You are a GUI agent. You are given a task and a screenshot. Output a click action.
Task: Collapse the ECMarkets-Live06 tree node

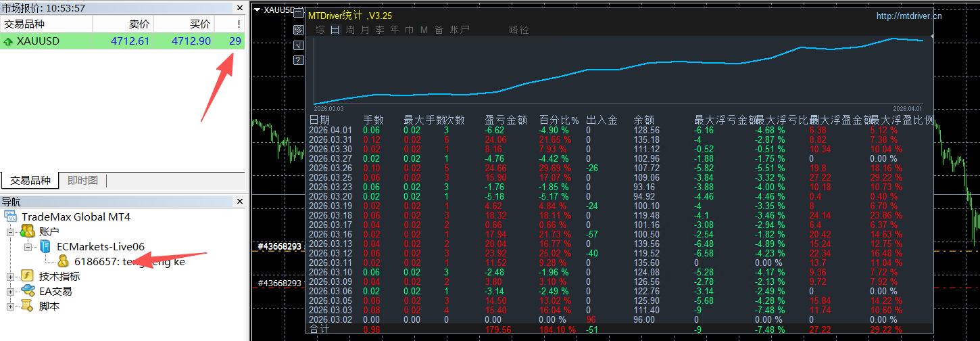tap(28, 246)
